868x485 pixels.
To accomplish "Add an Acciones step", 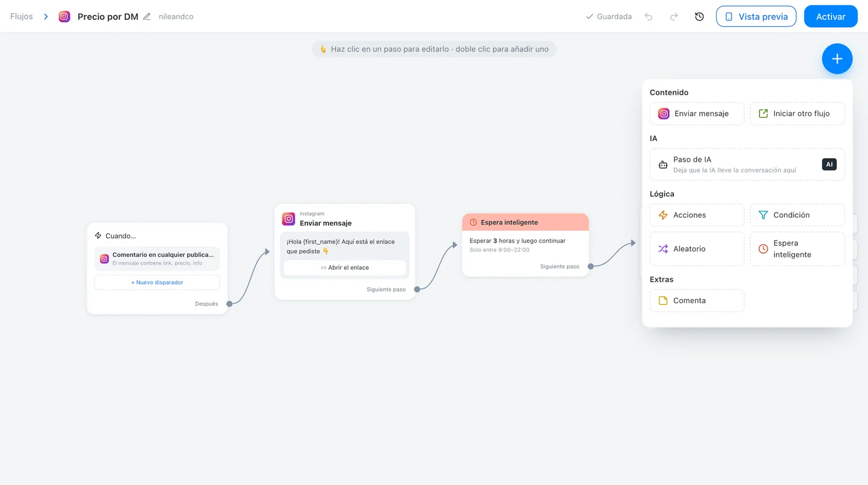I will (x=697, y=215).
